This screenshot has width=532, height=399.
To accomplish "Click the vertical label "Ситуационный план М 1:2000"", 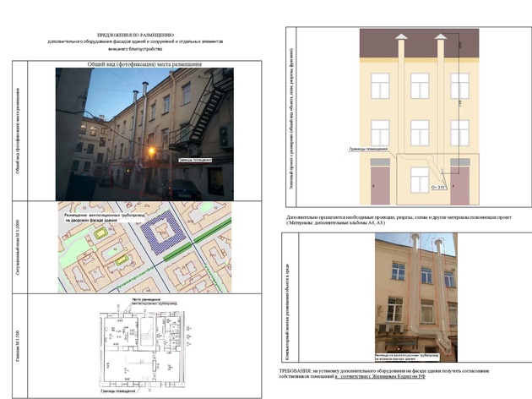I will click(18, 247).
